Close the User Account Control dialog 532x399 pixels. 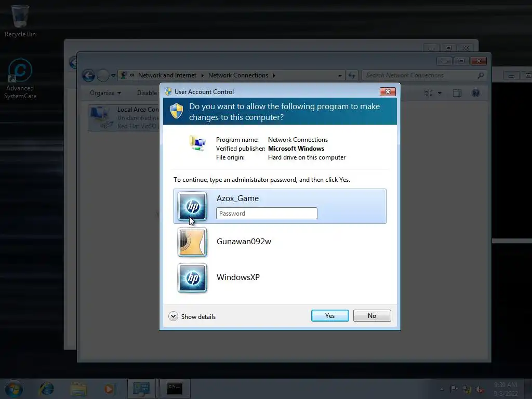point(388,91)
